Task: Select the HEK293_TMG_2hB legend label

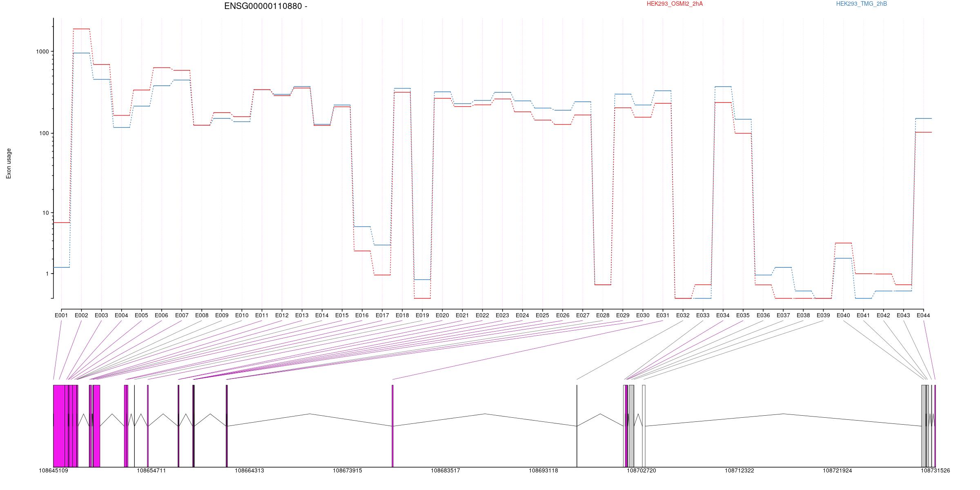Action: point(862,4)
